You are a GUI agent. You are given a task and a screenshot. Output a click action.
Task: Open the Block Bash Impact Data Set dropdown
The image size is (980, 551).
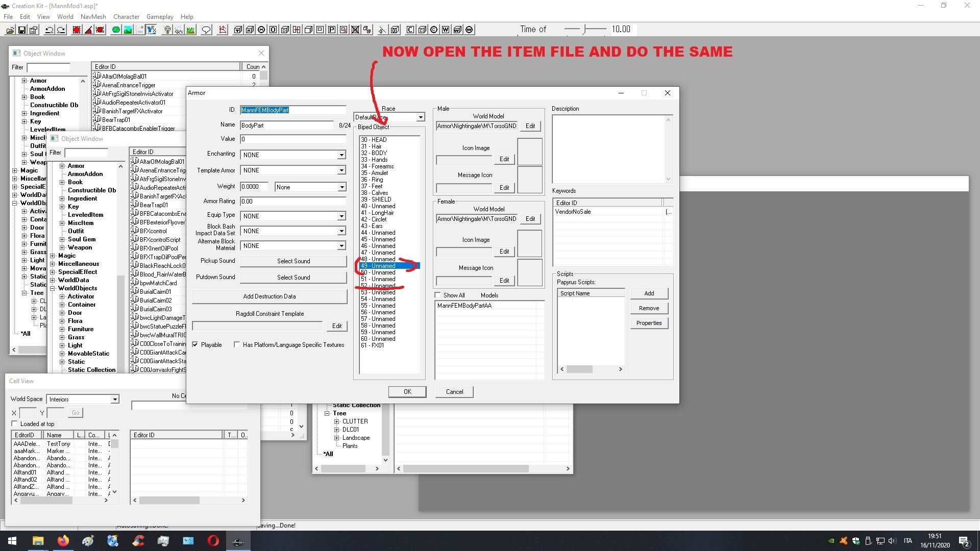pyautogui.click(x=341, y=231)
